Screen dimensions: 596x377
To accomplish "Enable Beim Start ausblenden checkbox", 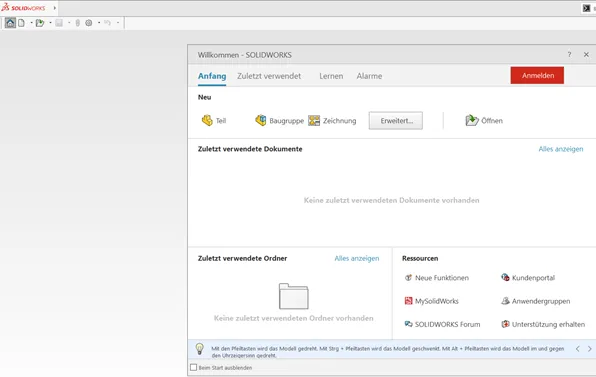I will click(193, 367).
